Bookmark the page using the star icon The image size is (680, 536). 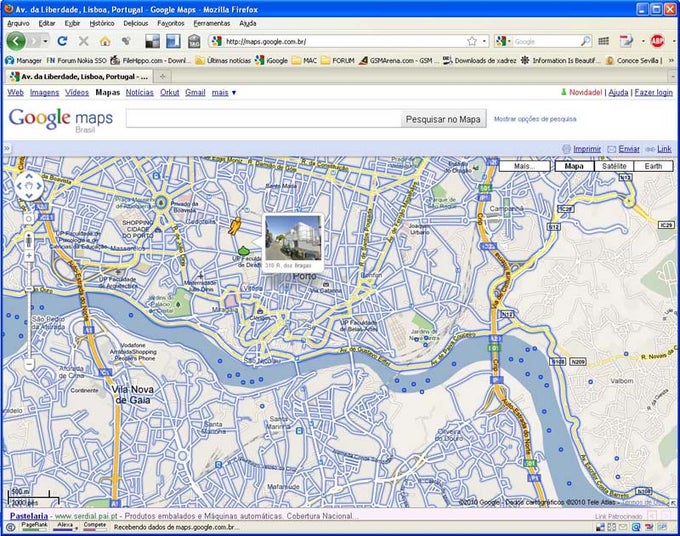472,41
